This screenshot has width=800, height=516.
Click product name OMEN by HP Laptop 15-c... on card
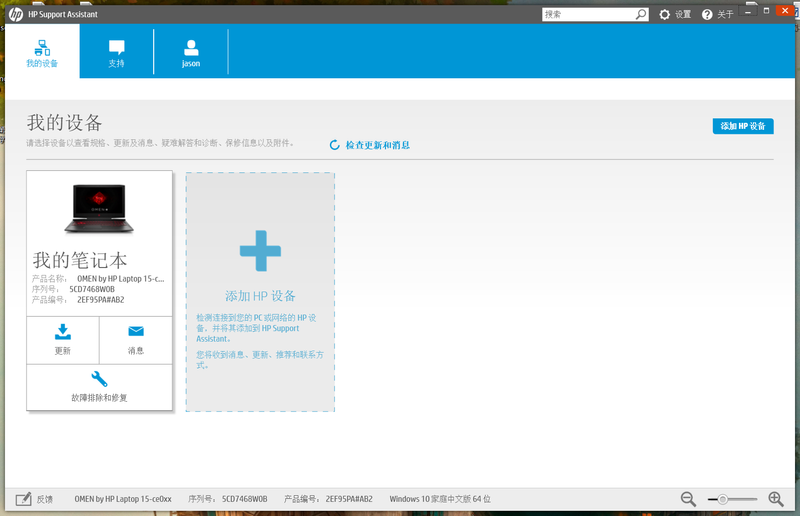pos(121,279)
